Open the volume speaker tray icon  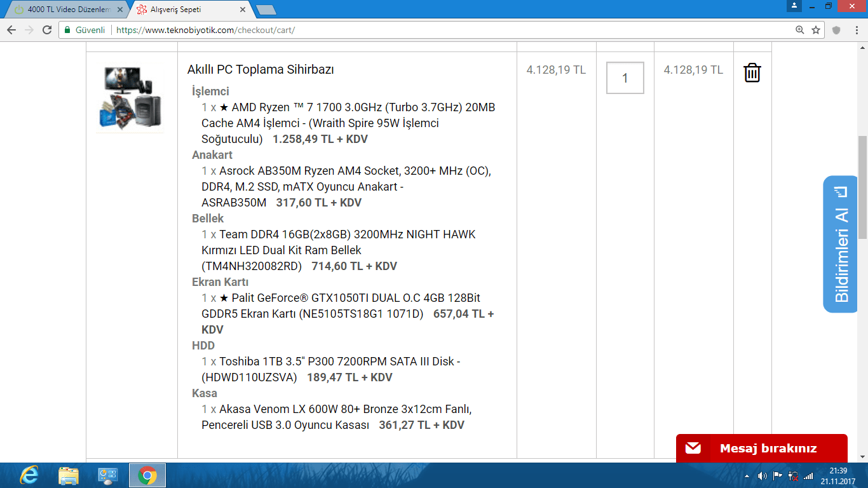coord(763,476)
